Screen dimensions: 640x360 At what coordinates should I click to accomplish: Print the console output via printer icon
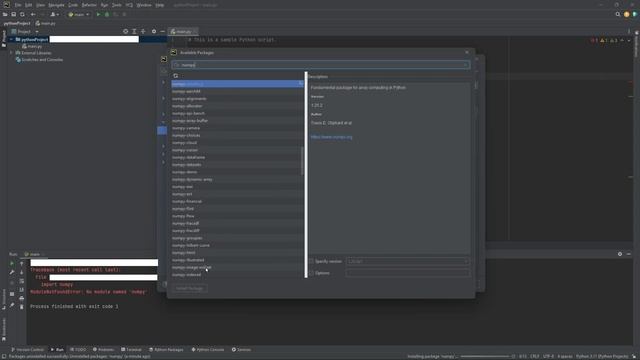point(22,298)
